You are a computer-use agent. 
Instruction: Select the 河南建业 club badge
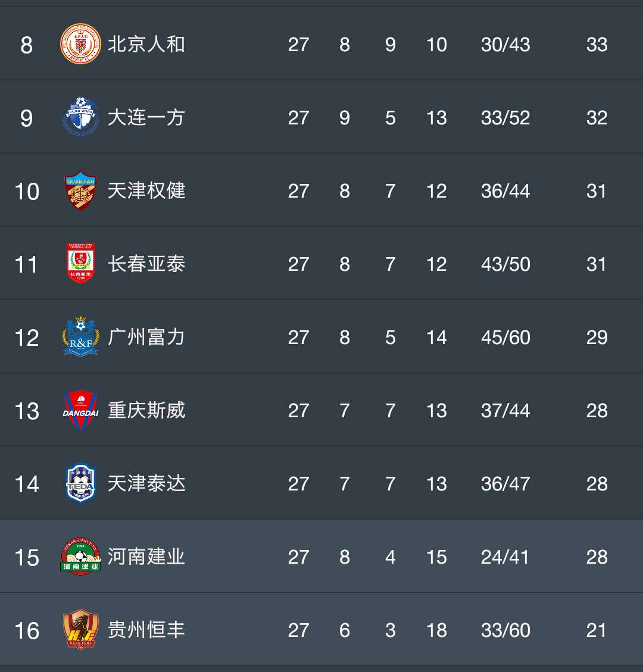[x=82, y=557]
